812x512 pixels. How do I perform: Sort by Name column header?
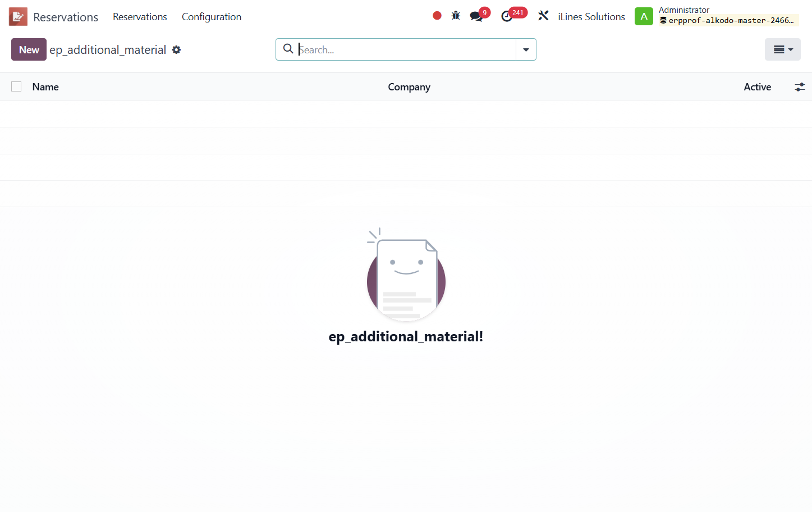click(45, 87)
